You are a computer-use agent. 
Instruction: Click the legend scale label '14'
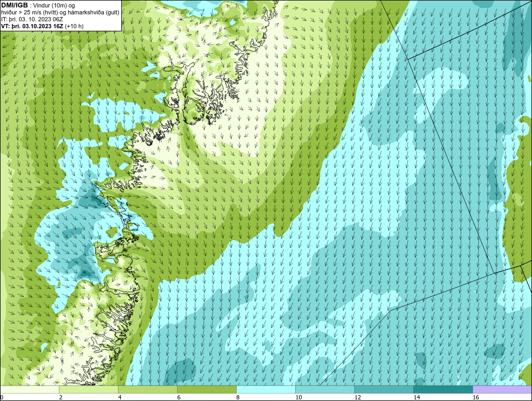[x=417, y=397]
